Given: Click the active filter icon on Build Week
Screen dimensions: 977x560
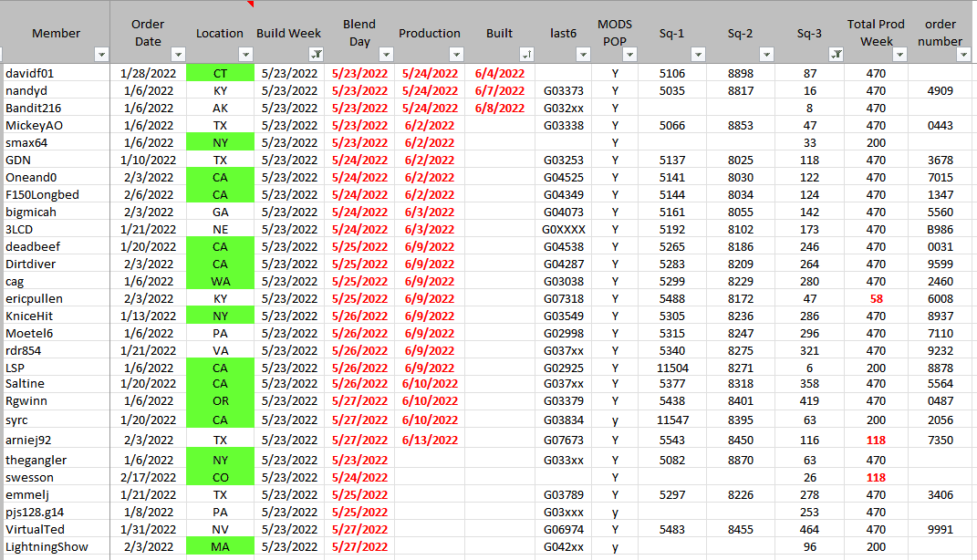Looking at the screenshot, I should point(315,55).
